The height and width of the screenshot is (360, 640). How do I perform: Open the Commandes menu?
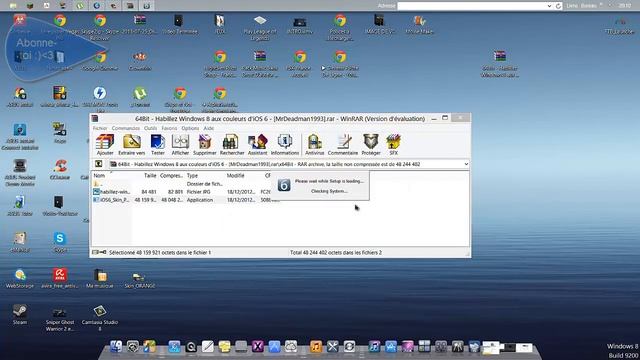[x=125, y=128]
